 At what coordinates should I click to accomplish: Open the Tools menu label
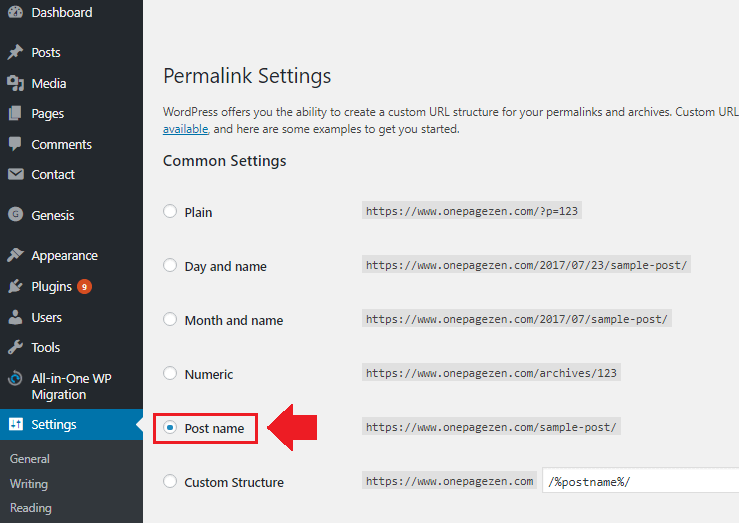point(46,347)
